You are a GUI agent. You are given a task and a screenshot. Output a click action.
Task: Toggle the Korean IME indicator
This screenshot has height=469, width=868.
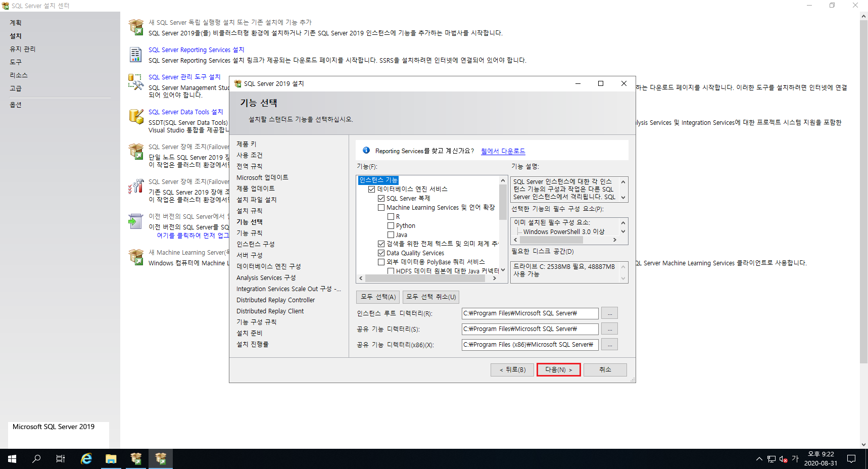795,459
